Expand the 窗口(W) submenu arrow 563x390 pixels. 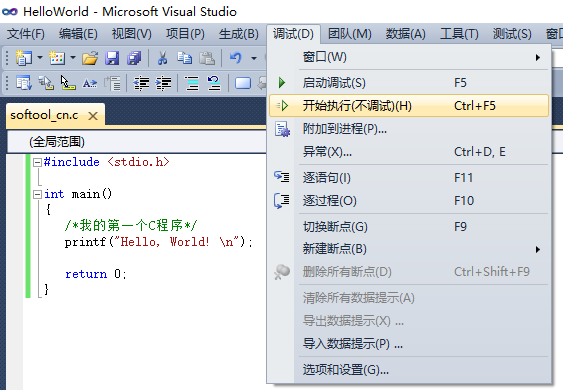(x=538, y=57)
